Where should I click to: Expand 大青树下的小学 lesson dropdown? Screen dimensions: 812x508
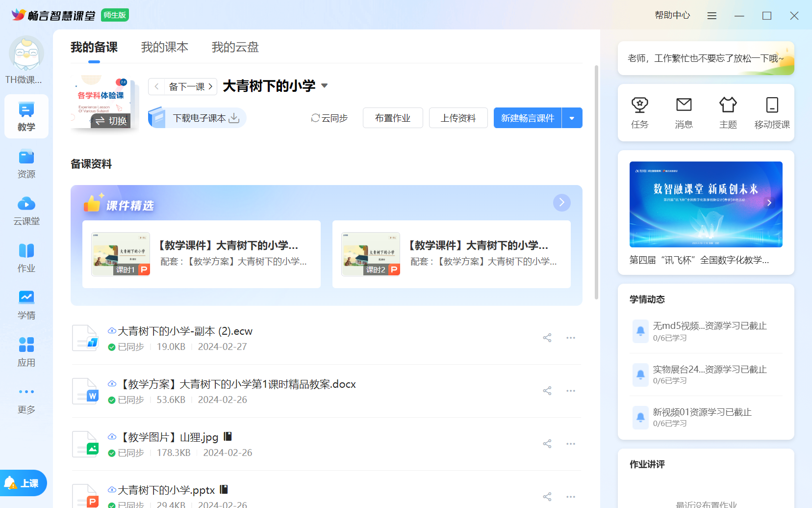[324, 86]
